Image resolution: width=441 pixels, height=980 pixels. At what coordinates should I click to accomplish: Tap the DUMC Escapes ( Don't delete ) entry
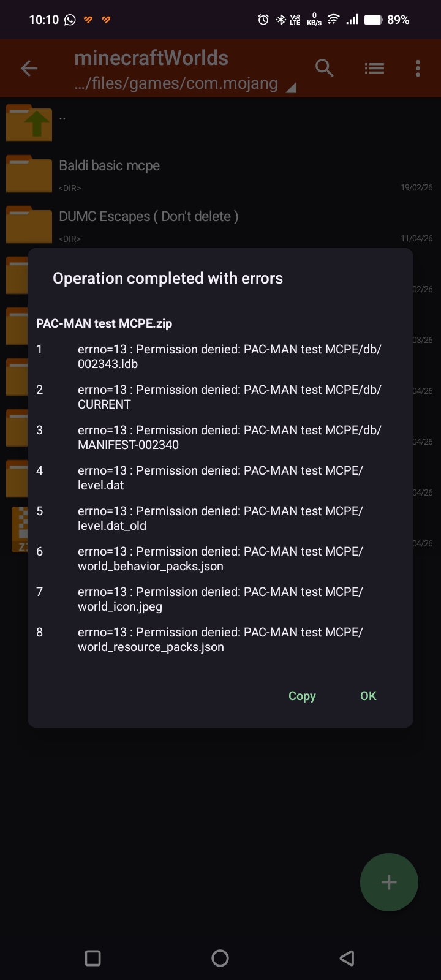(x=149, y=216)
